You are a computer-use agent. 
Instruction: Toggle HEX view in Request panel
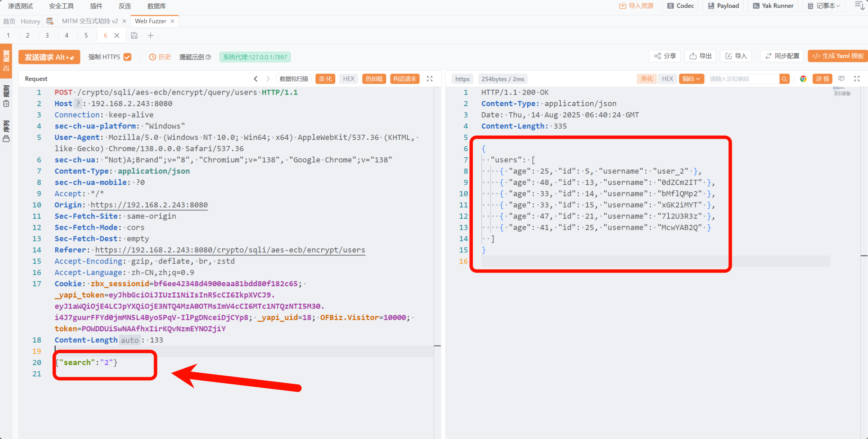348,79
